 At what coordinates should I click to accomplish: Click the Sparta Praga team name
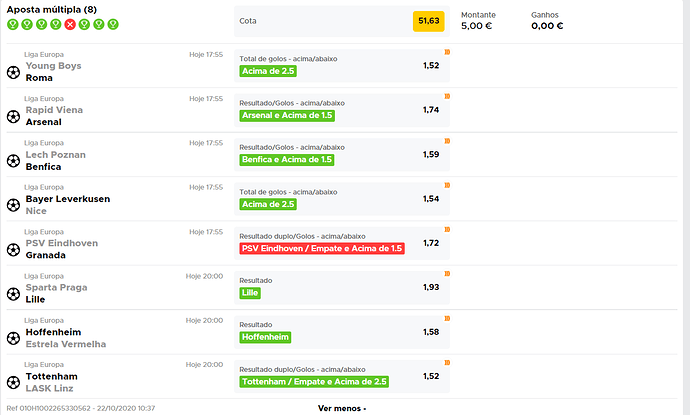[x=56, y=287]
